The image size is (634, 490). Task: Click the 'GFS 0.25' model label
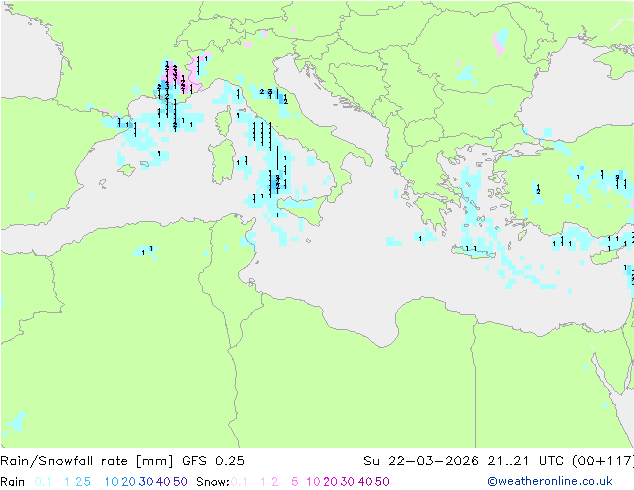pyautogui.click(x=213, y=461)
